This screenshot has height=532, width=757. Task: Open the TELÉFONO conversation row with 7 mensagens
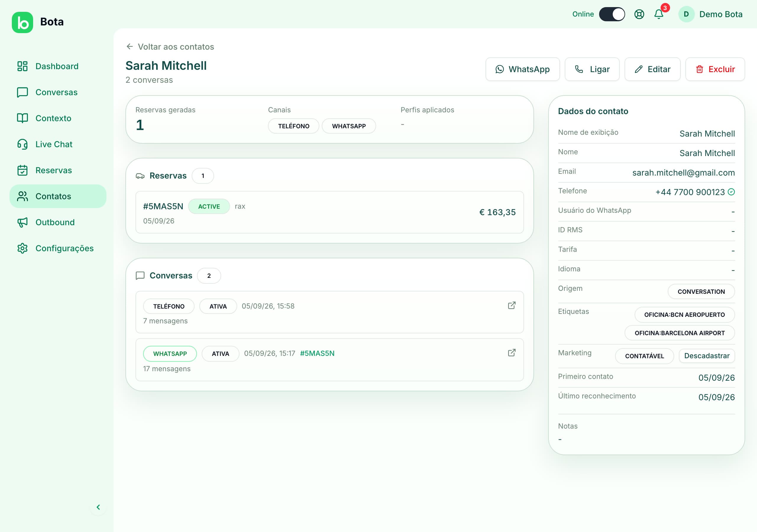click(x=330, y=312)
